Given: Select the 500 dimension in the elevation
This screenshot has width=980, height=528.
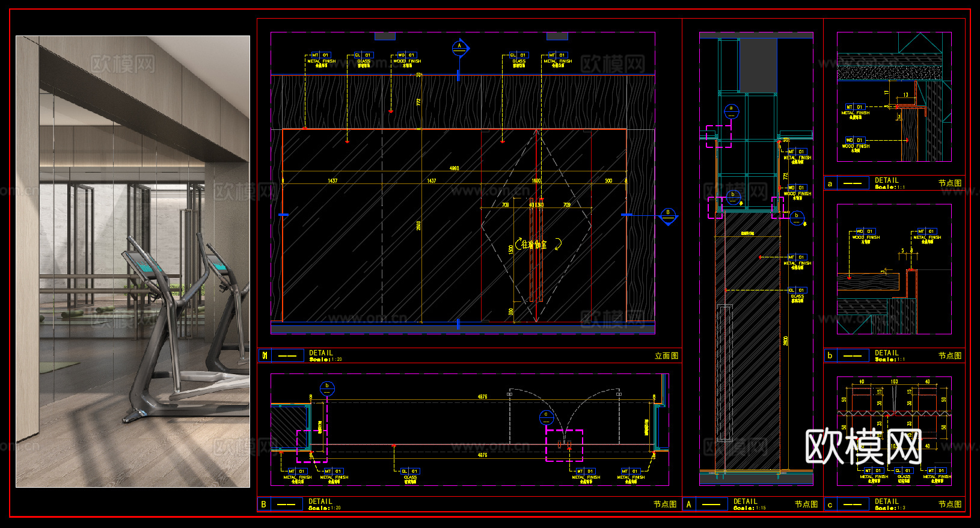Looking at the screenshot, I should pos(608,180).
